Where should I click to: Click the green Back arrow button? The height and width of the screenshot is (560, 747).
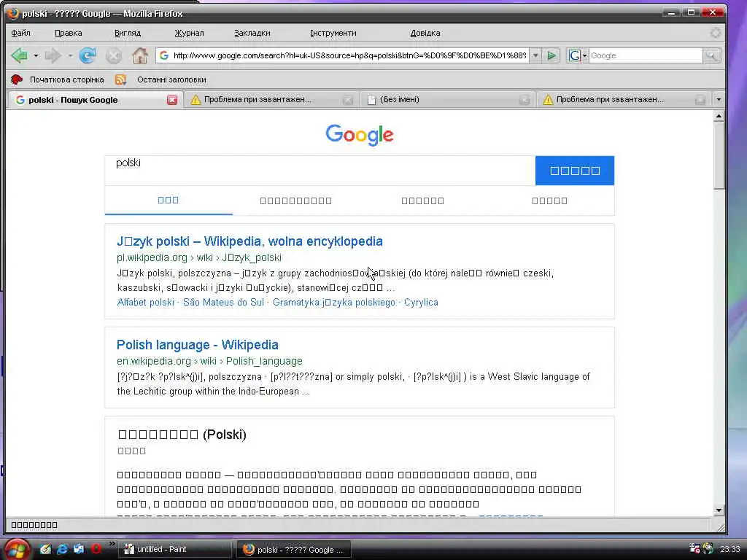[20, 55]
